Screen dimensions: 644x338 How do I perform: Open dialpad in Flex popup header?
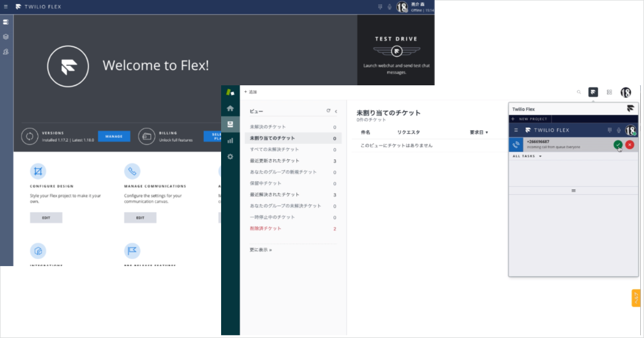pyautogui.click(x=610, y=130)
